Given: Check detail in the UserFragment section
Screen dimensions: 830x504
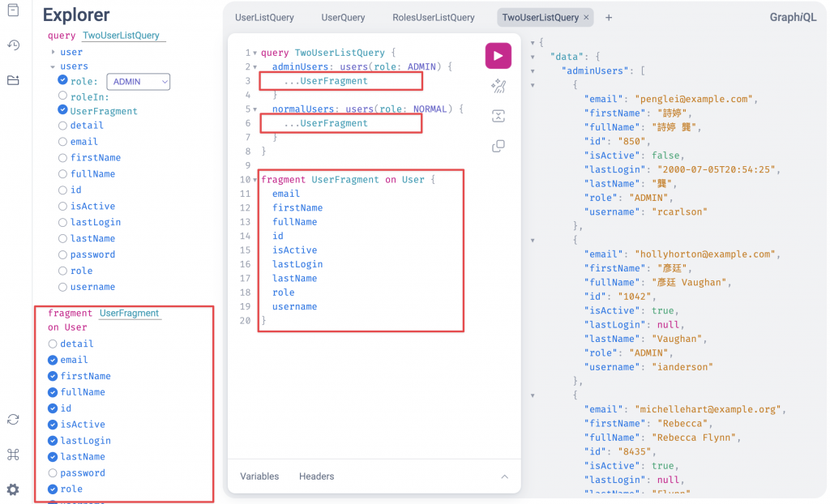Looking at the screenshot, I should pos(53,344).
